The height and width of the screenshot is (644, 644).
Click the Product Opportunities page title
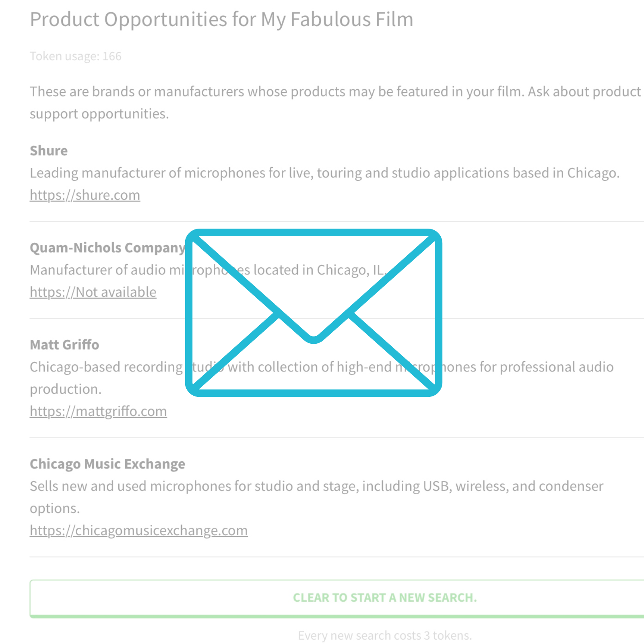(221, 19)
